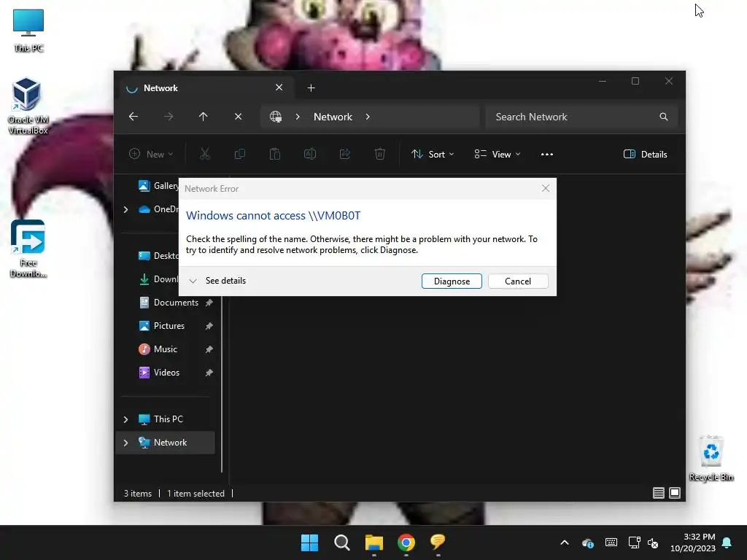
Task: Open Gallery in the sidebar
Action: [158, 186]
